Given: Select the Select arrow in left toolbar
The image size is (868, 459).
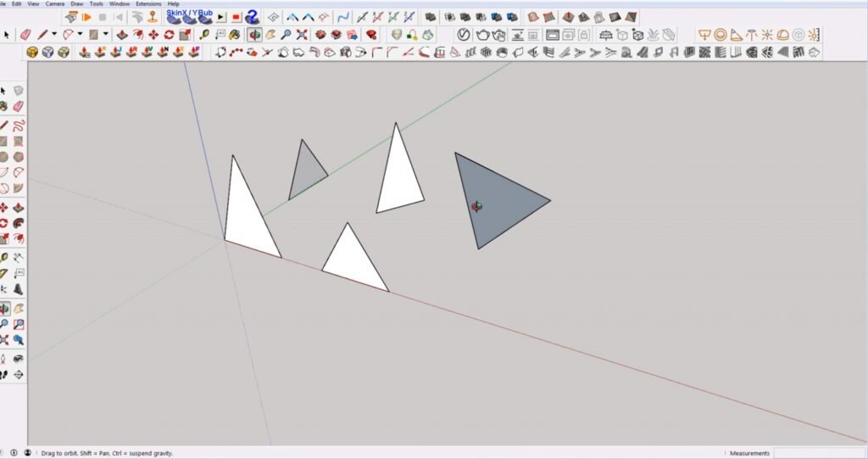Looking at the screenshot, I should click(x=4, y=91).
